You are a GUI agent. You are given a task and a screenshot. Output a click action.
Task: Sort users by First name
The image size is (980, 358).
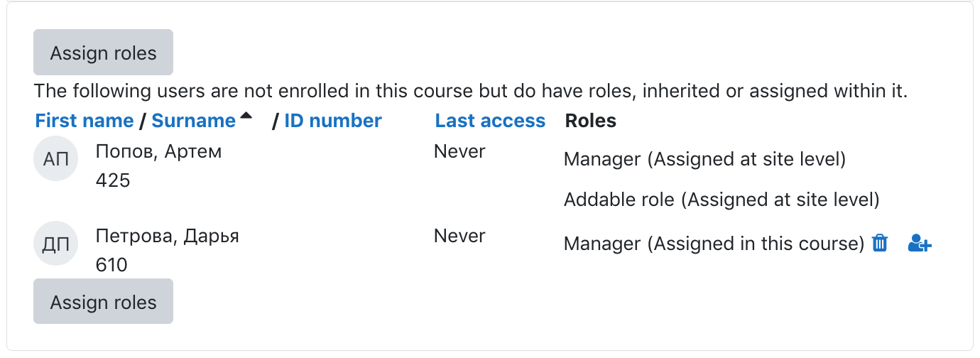click(85, 121)
